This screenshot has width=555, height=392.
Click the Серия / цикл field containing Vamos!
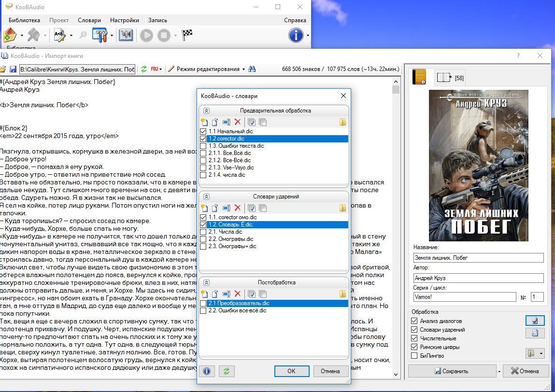[464, 297]
